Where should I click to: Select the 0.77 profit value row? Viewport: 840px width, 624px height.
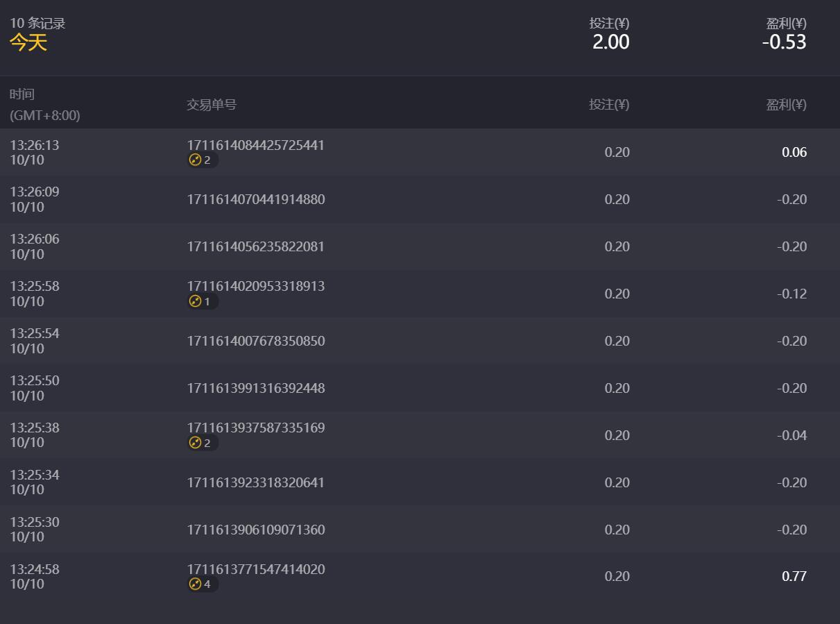420,576
